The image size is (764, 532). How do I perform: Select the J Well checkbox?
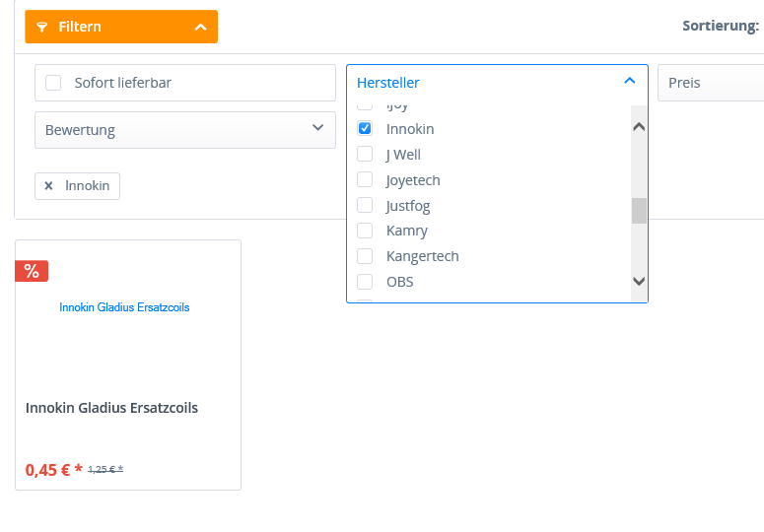tap(365, 155)
